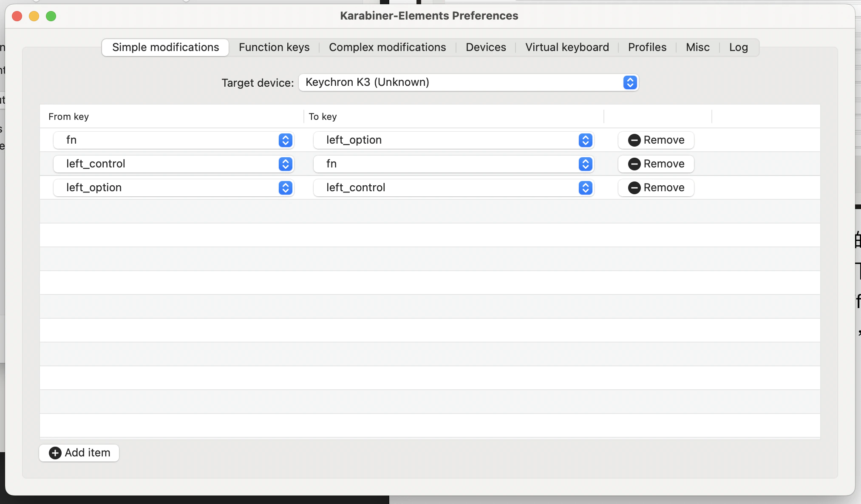Click the green zoom window button
861x504 pixels.
[x=51, y=16]
